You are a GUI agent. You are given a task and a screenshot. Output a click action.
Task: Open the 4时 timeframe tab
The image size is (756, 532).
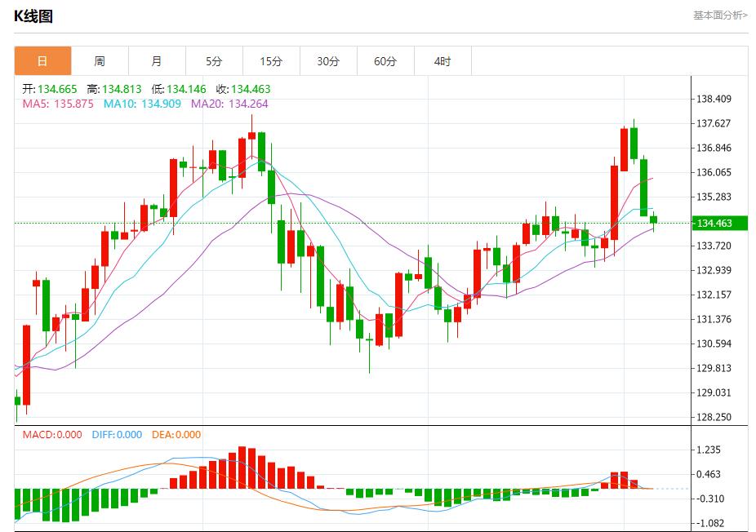click(442, 61)
